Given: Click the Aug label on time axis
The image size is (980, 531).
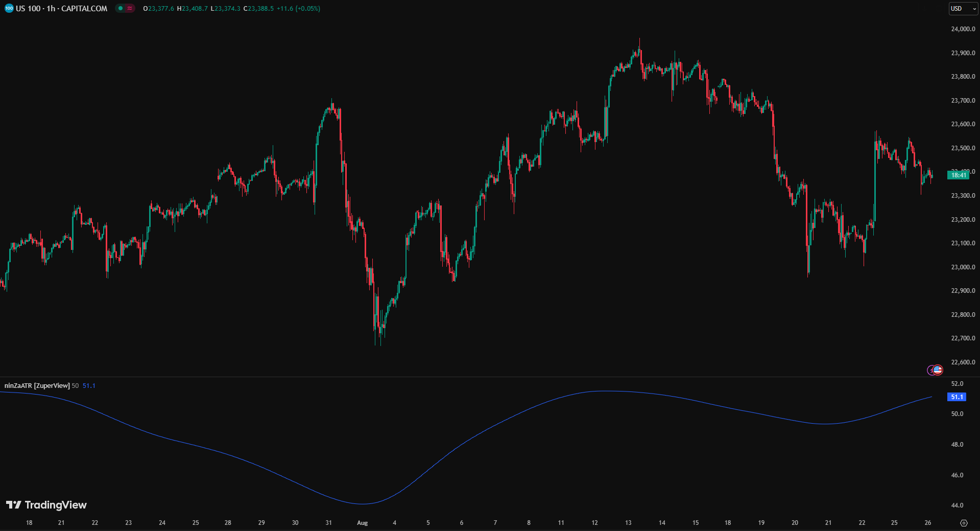Looking at the screenshot, I should pos(362,523).
